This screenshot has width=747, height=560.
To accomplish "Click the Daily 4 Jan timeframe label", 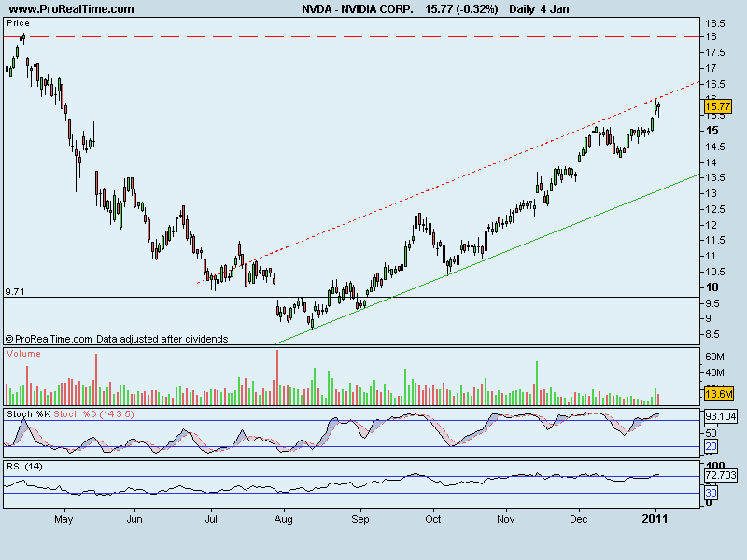I will click(539, 9).
